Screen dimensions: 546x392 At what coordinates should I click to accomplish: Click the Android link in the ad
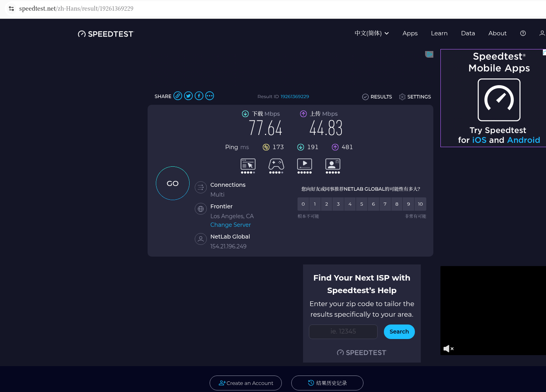click(x=524, y=140)
